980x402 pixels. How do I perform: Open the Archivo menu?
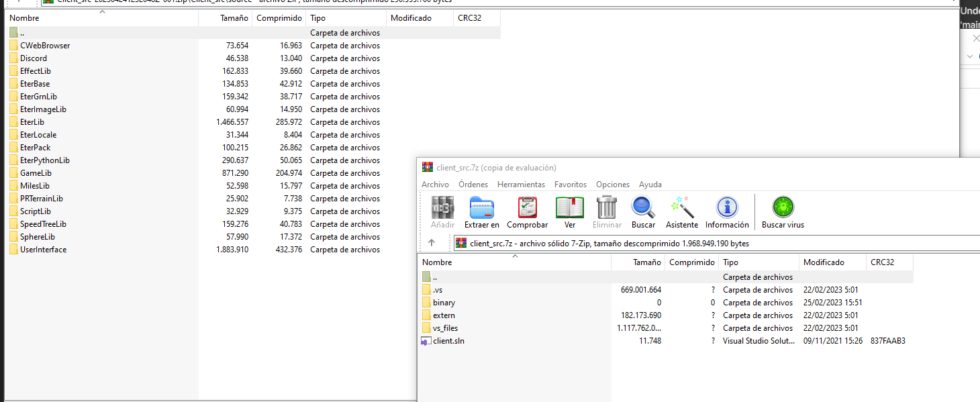(x=435, y=185)
